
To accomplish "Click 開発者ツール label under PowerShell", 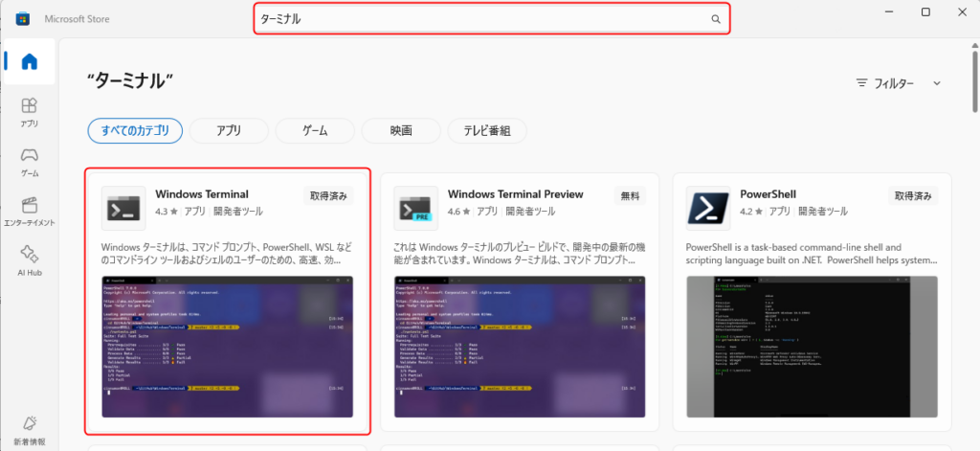I will tap(822, 212).
